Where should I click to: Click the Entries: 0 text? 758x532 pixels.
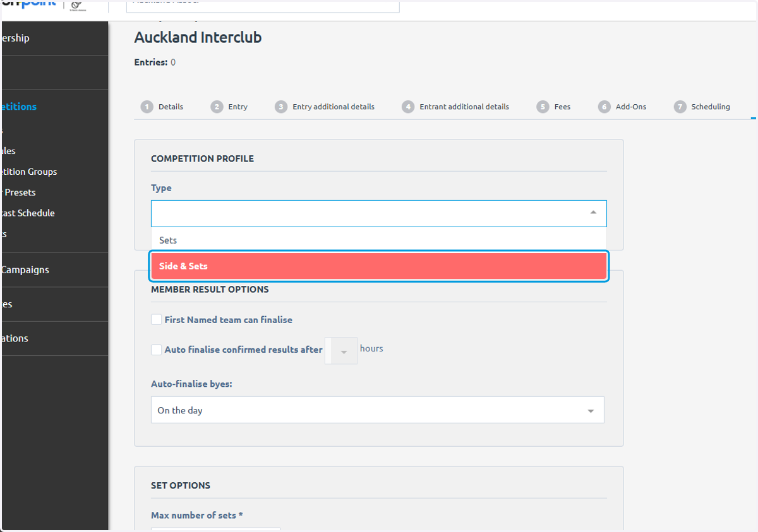155,62
